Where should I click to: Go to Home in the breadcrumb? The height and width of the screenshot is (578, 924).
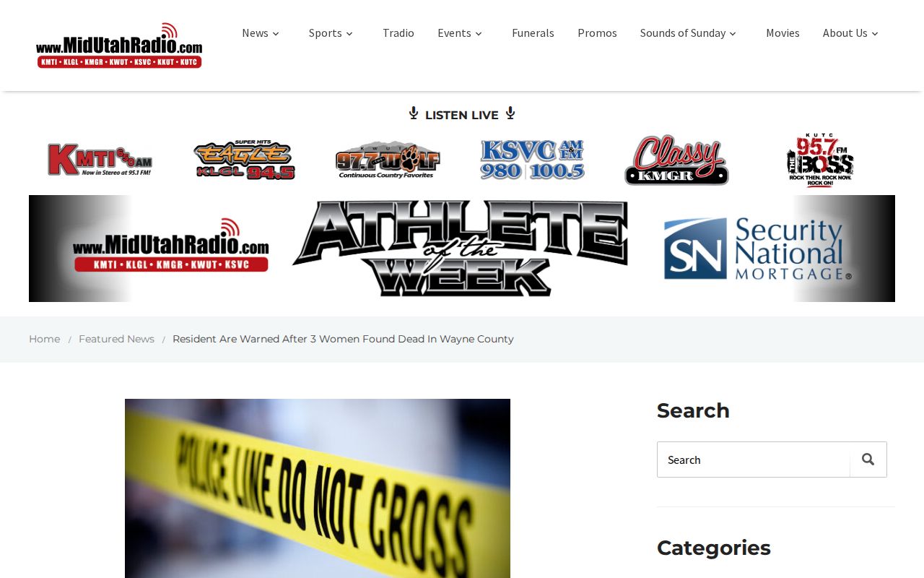(x=44, y=339)
